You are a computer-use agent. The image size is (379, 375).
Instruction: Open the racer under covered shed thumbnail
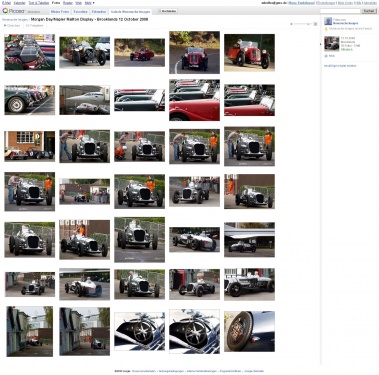[249, 240]
